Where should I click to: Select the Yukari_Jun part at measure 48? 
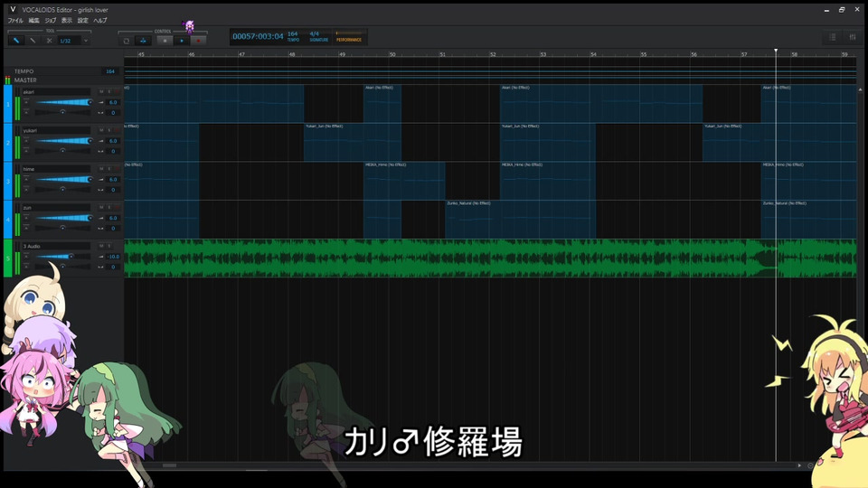352,142
